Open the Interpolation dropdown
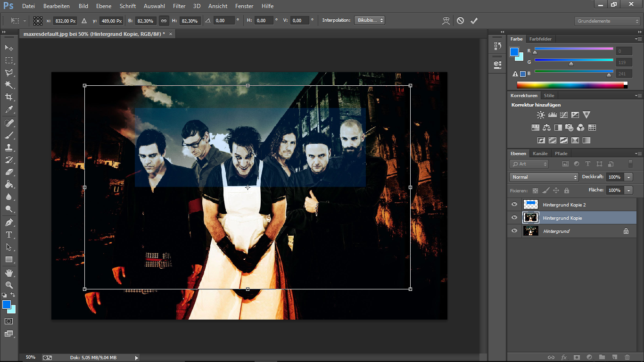The image size is (644, 362). 370,21
